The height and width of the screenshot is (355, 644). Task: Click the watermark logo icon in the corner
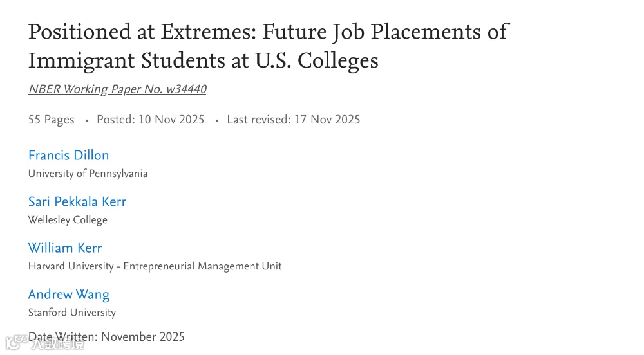15,344
